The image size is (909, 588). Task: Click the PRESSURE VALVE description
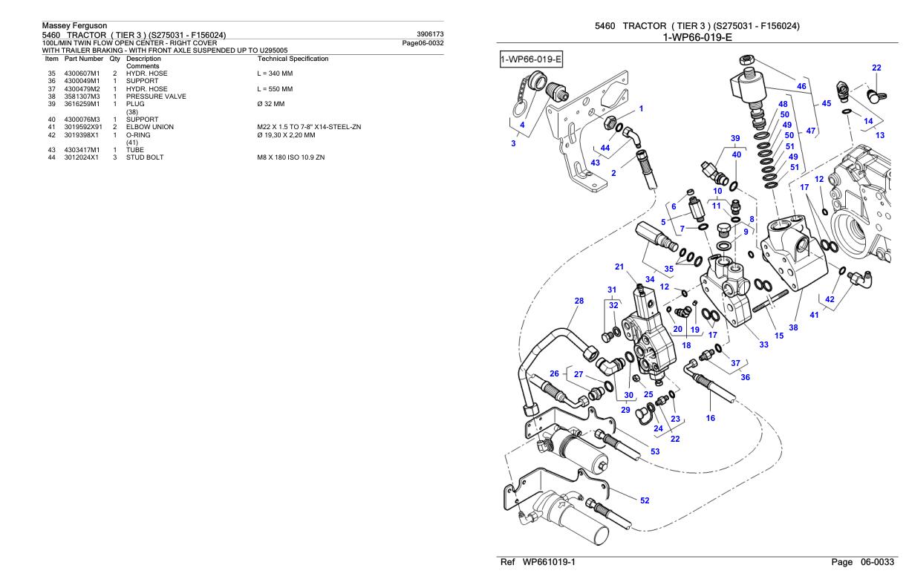[x=157, y=97]
